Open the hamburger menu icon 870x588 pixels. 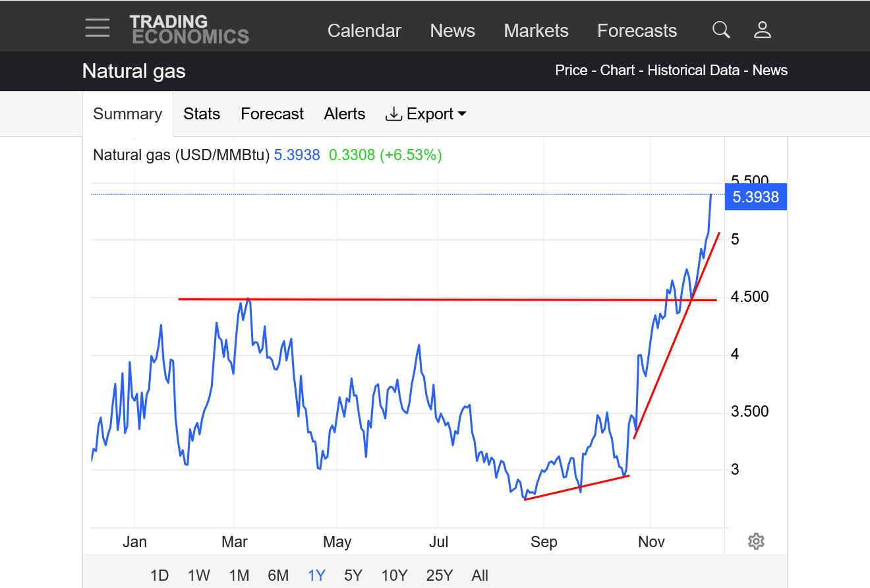pyautogui.click(x=98, y=28)
